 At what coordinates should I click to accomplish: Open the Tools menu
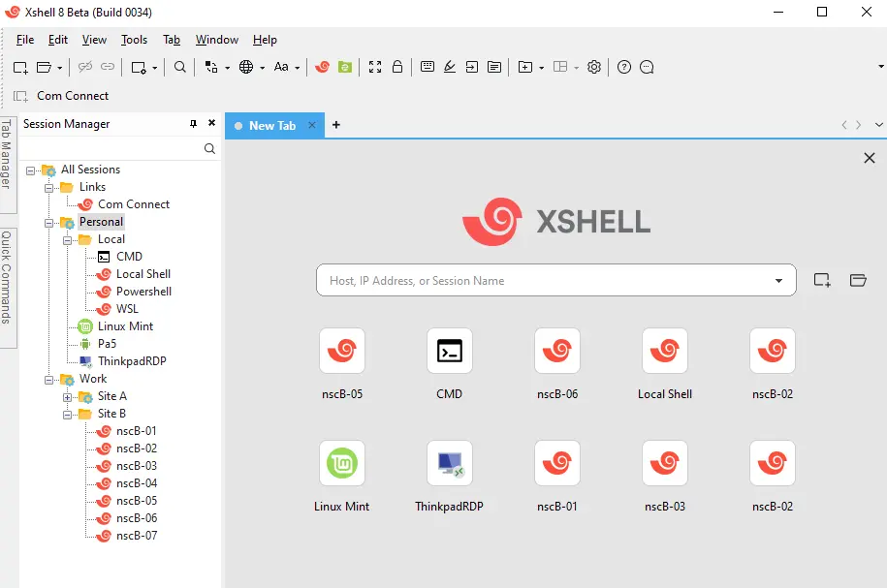[x=134, y=40]
